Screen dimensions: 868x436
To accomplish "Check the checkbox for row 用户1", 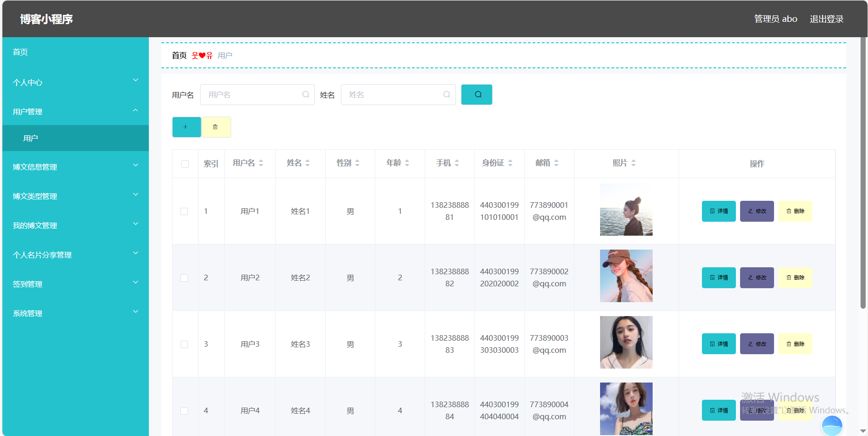I will (184, 211).
